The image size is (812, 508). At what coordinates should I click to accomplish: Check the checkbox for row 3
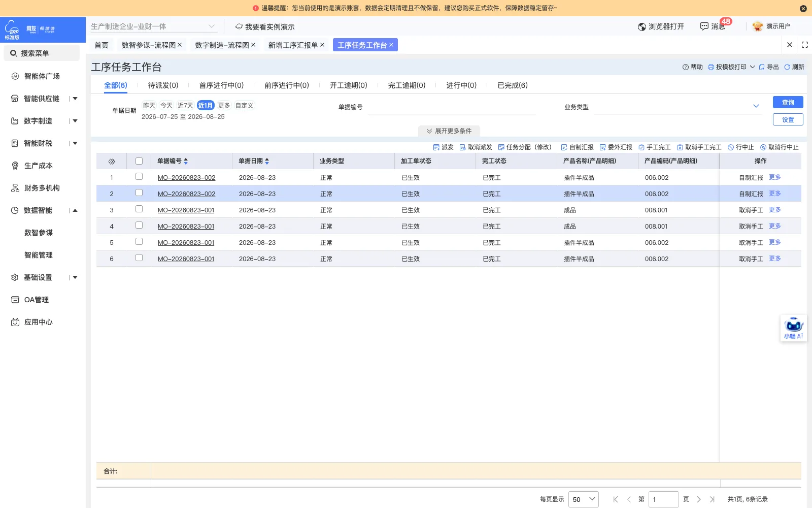click(139, 209)
